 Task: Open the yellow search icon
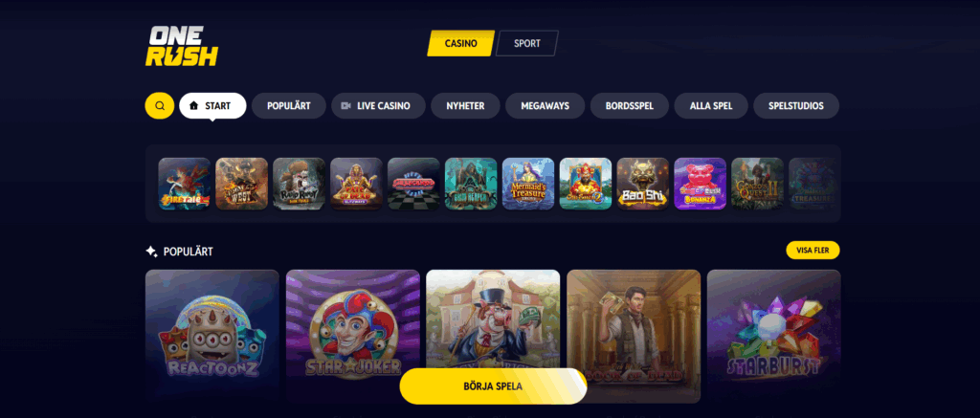160,105
